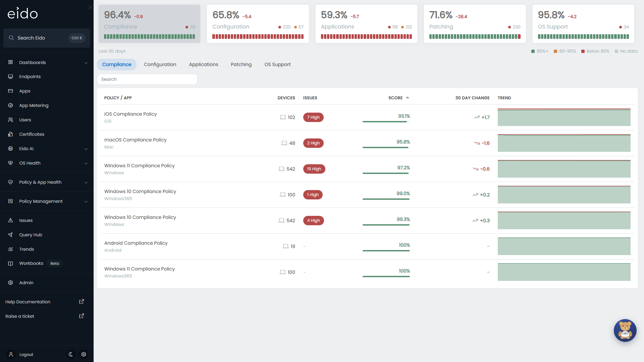Open the Odie bear chat assistant
The image size is (644, 362).
pyautogui.click(x=625, y=330)
